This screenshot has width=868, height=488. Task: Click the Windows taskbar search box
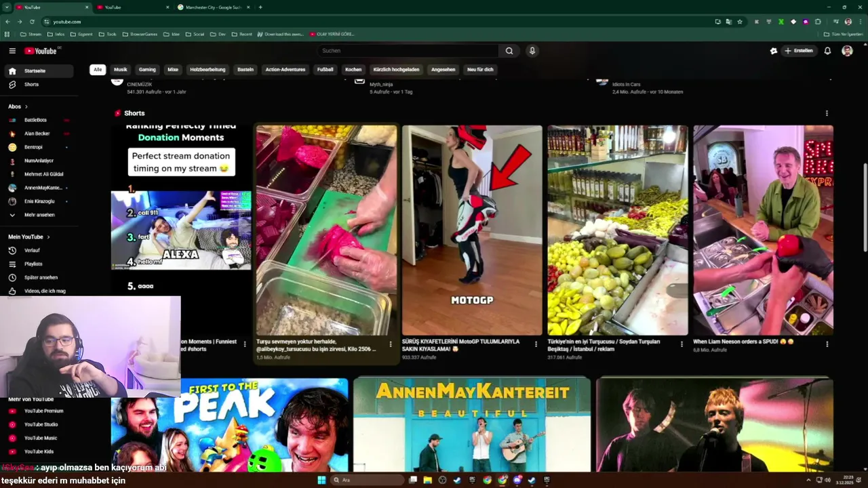[x=366, y=480]
